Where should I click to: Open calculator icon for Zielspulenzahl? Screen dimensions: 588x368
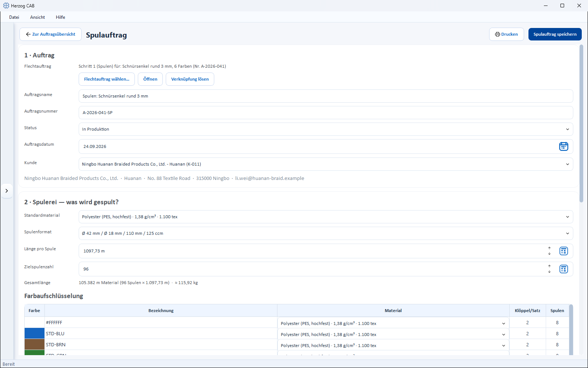coord(563,269)
